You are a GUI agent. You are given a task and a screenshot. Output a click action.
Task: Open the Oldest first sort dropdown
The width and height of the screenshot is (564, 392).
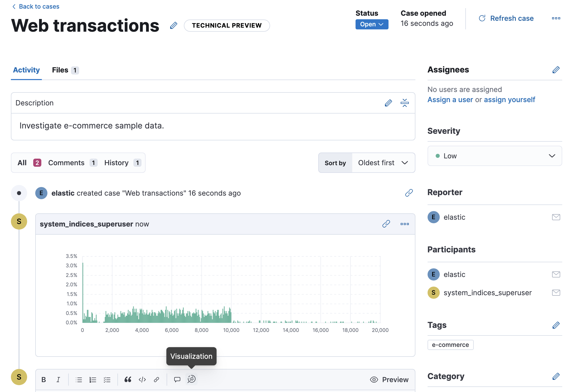point(382,163)
